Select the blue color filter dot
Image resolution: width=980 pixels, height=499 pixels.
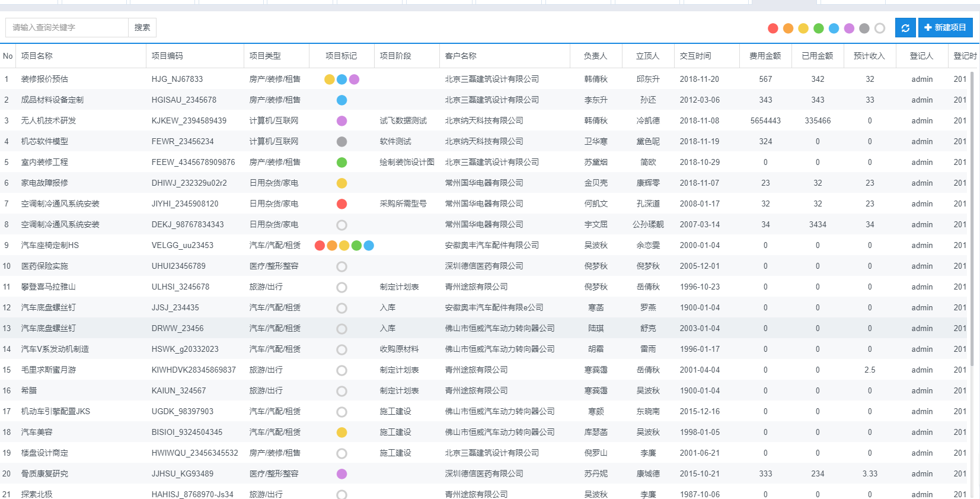(834, 28)
